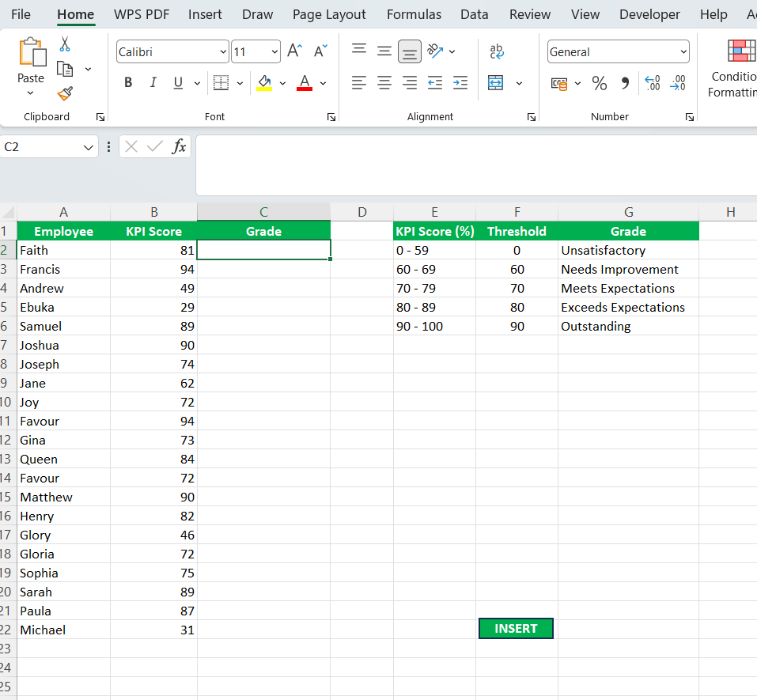Image resolution: width=757 pixels, height=700 pixels.
Task: Center-align cell text horizontally
Action: pyautogui.click(x=384, y=83)
